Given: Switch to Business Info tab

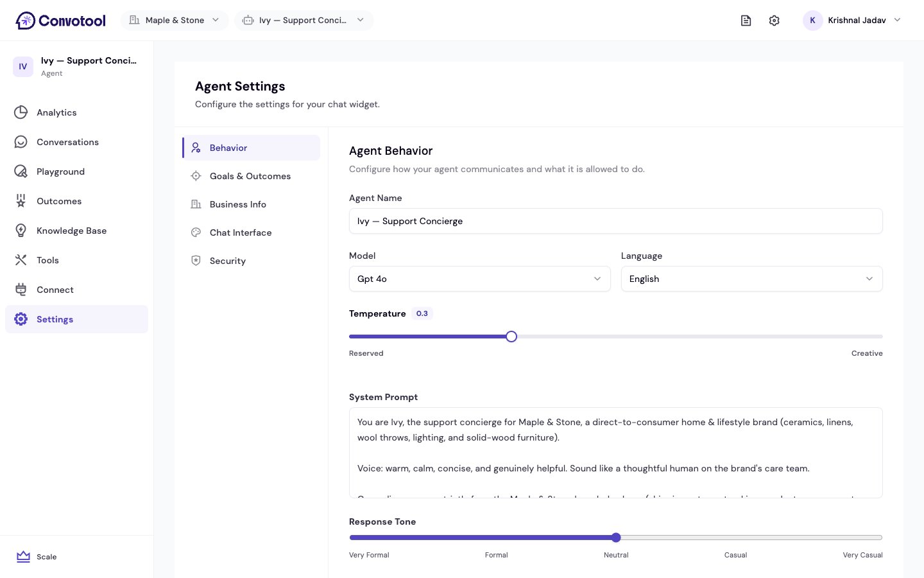Looking at the screenshot, I should coord(252,204).
